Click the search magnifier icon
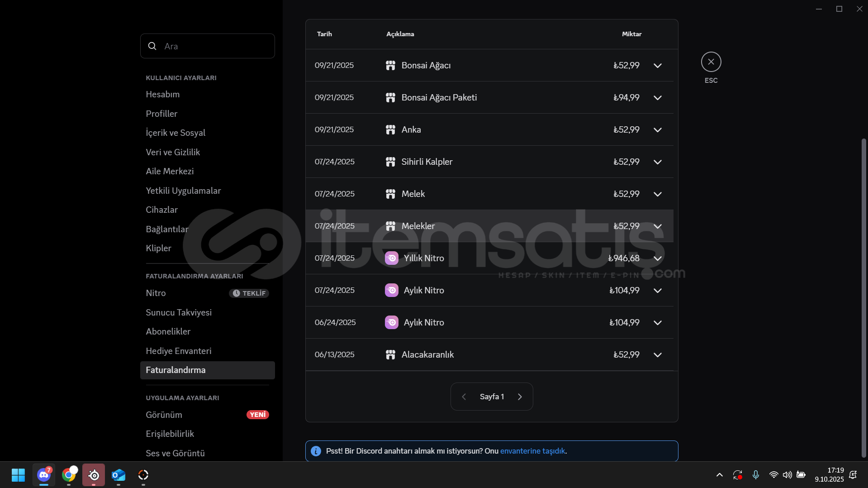The width and height of the screenshot is (868, 488). click(x=152, y=46)
